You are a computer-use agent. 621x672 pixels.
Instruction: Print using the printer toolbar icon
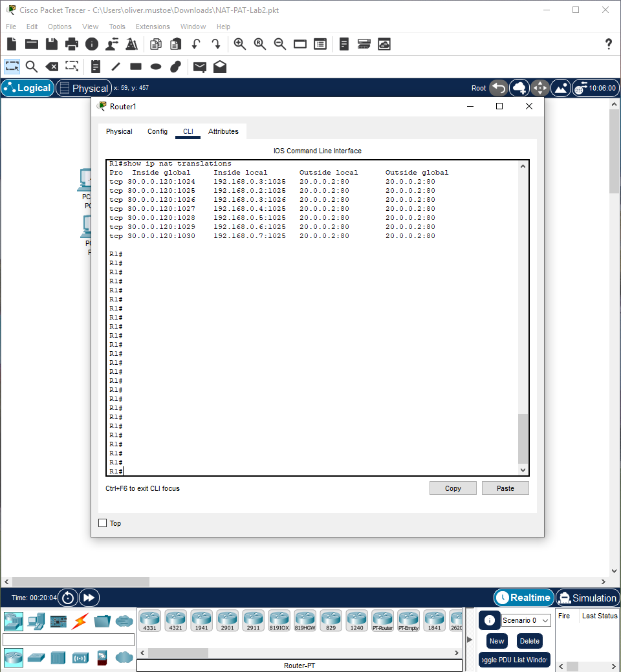point(72,44)
